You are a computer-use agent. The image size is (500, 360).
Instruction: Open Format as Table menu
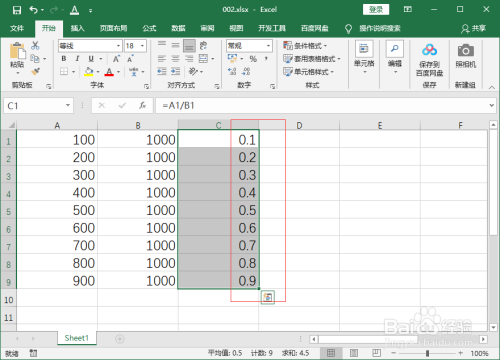click(x=311, y=59)
